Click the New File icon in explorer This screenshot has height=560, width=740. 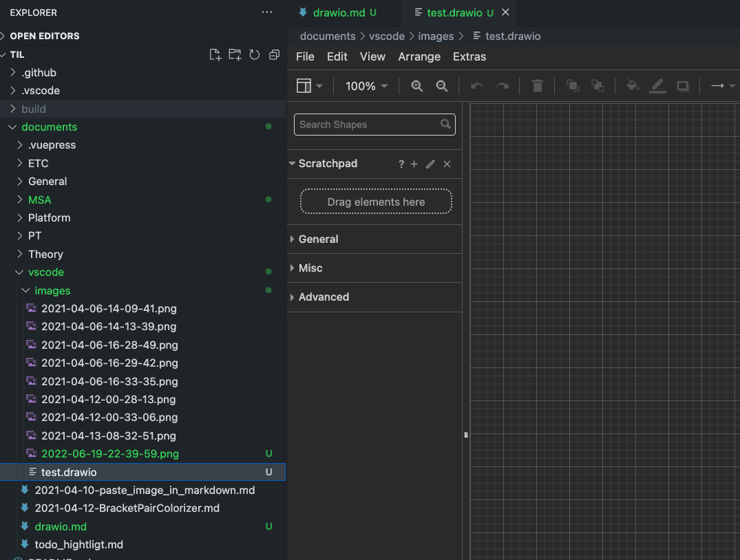coord(215,55)
